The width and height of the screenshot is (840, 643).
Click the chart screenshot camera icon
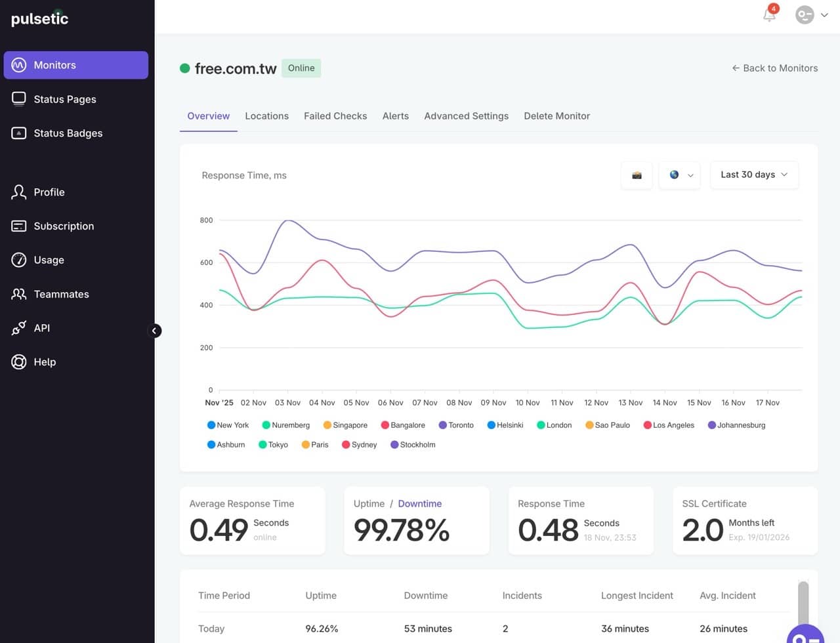[x=637, y=175]
